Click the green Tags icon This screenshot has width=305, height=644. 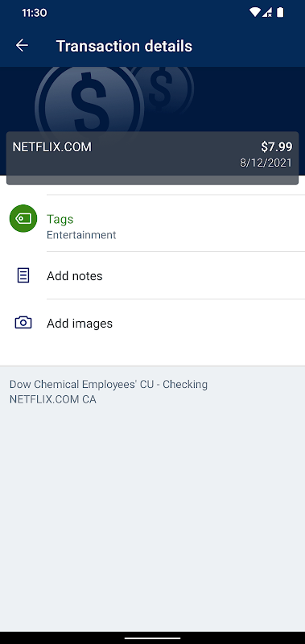click(x=23, y=218)
